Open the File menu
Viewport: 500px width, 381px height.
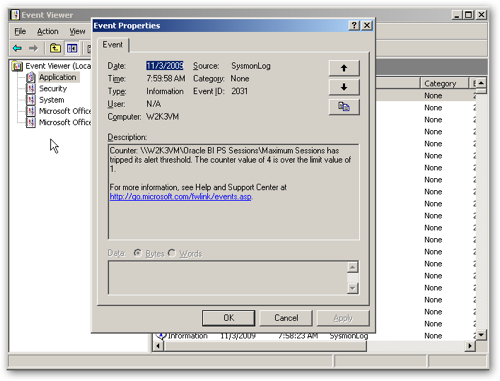[x=20, y=31]
